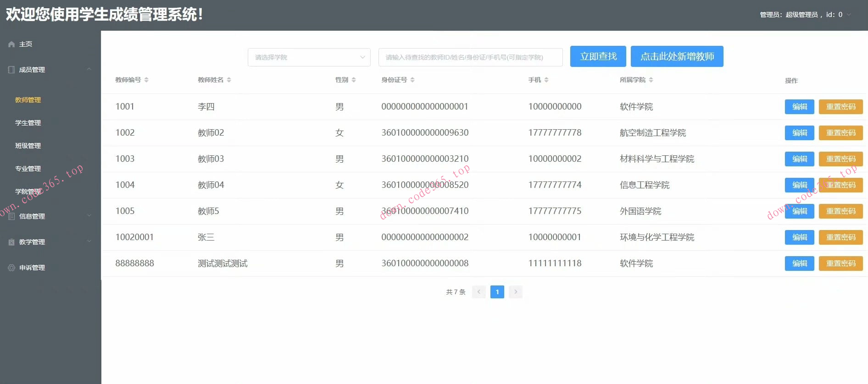Sort by 教师姓名 column sort arrows
This screenshot has width=868, height=384.
(229, 80)
